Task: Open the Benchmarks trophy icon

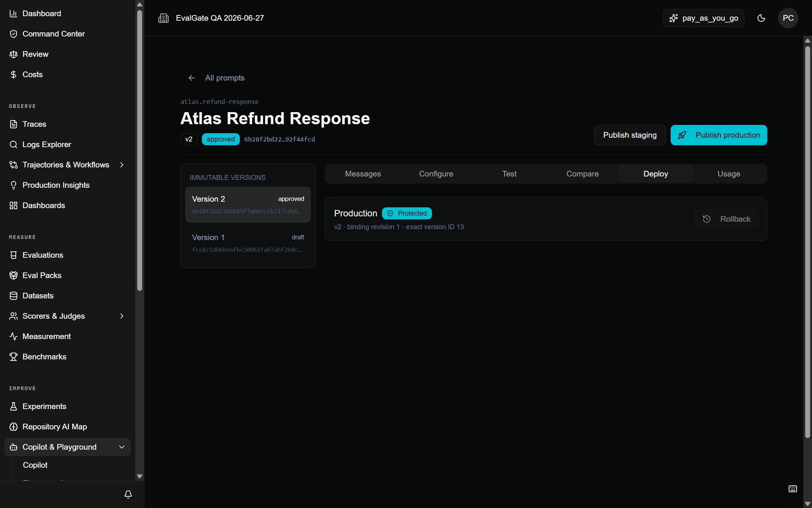Action: pyautogui.click(x=14, y=357)
